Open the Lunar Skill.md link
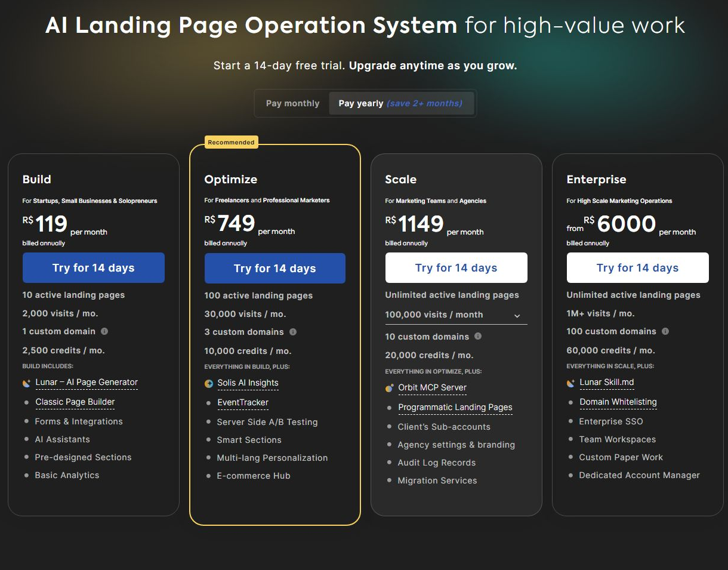This screenshot has width=728, height=570. pyautogui.click(x=607, y=383)
